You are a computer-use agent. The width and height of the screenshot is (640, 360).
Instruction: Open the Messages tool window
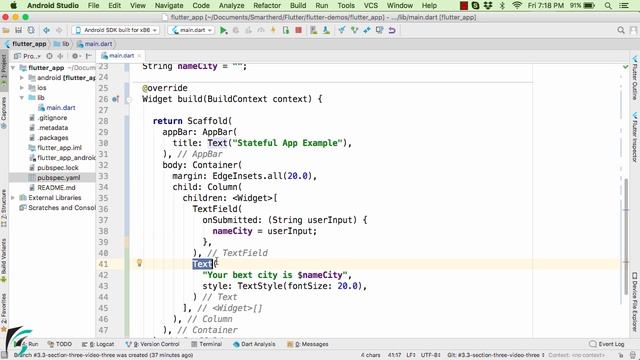tap(308, 344)
